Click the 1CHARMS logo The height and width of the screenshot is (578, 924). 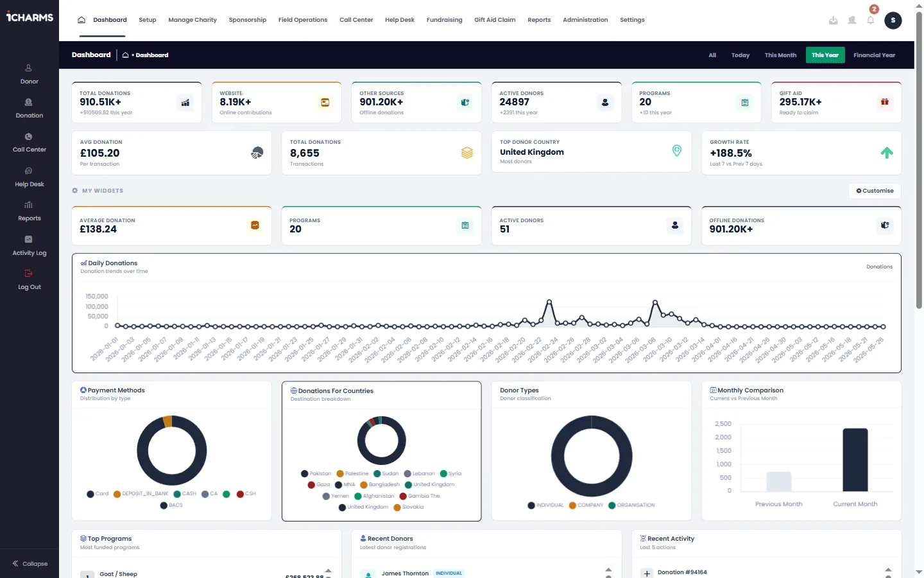[x=30, y=17]
